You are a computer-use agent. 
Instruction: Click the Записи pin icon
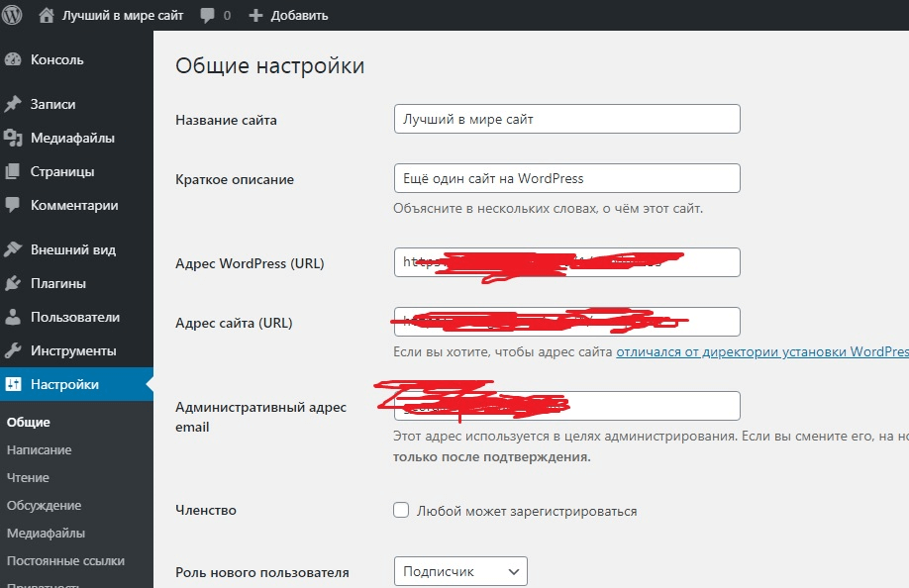click(x=13, y=104)
